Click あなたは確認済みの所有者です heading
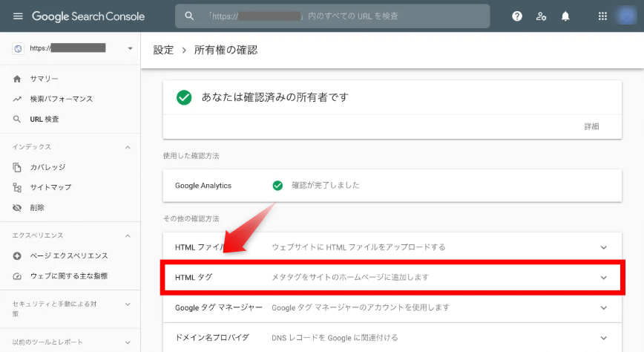This screenshot has width=644, height=352. click(275, 97)
